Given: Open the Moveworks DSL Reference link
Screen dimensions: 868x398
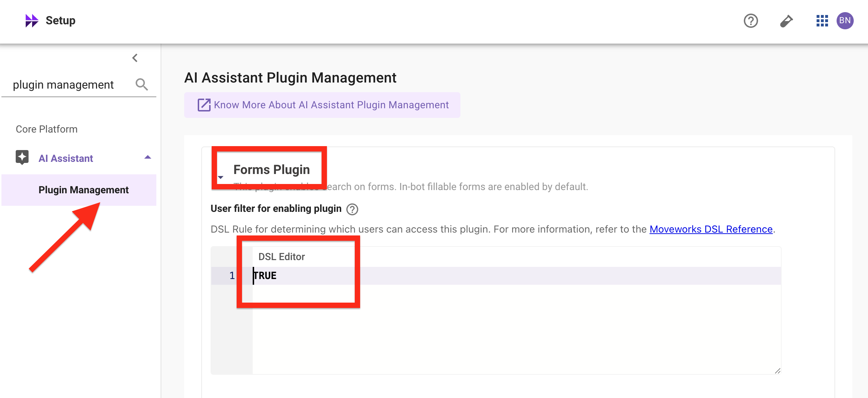Looking at the screenshot, I should pyautogui.click(x=711, y=229).
